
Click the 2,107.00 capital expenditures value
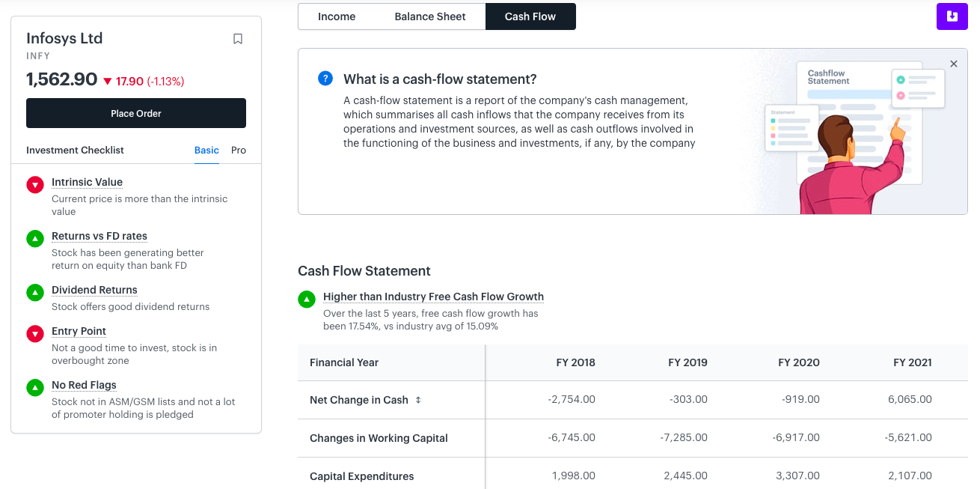click(910, 476)
